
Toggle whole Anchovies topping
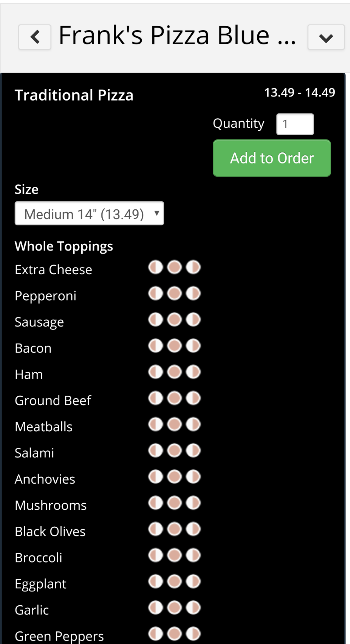tap(174, 477)
